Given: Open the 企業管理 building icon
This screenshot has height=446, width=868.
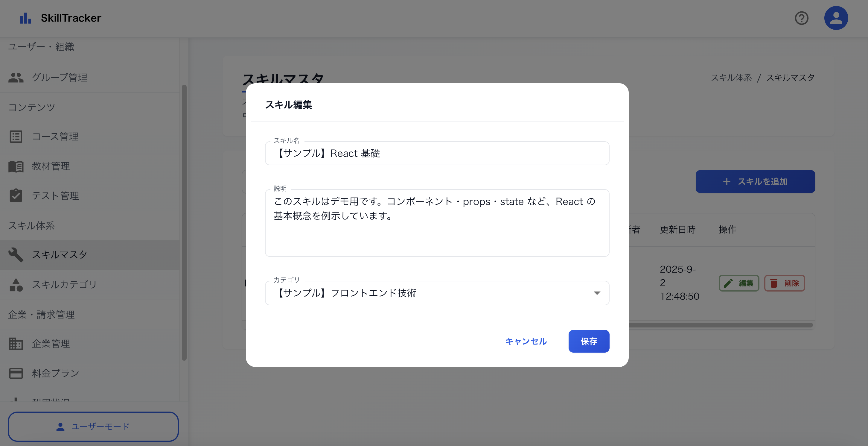Looking at the screenshot, I should (16, 344).
